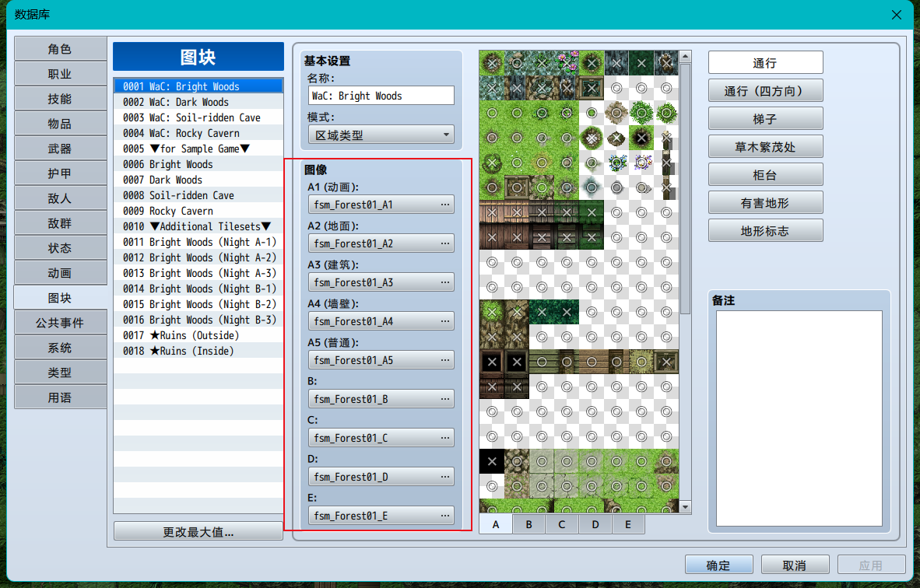Toggle passability of the pink flower water tile
This screenshot has width=920, height=588.
coord(567,63)
